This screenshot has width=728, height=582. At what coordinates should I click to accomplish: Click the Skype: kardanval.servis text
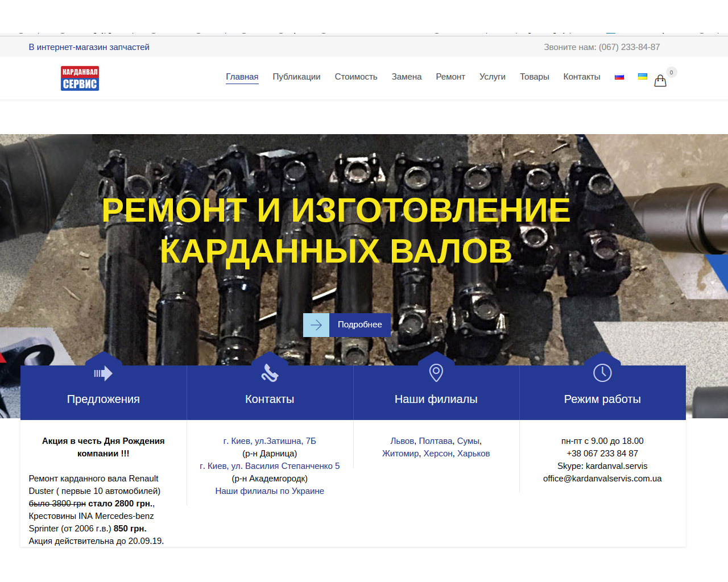click(602, 466)
